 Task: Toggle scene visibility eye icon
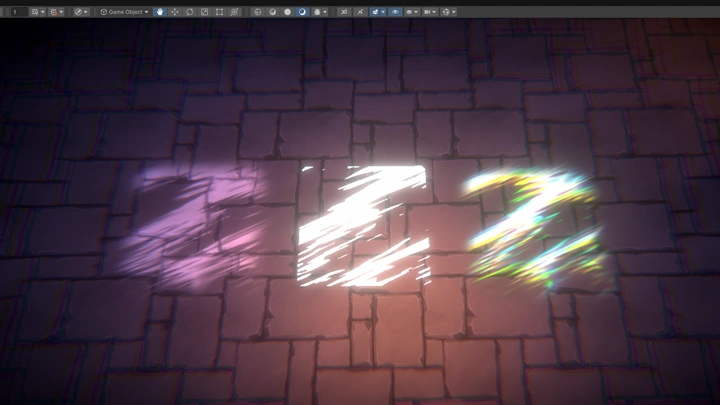tap(395, 12)
